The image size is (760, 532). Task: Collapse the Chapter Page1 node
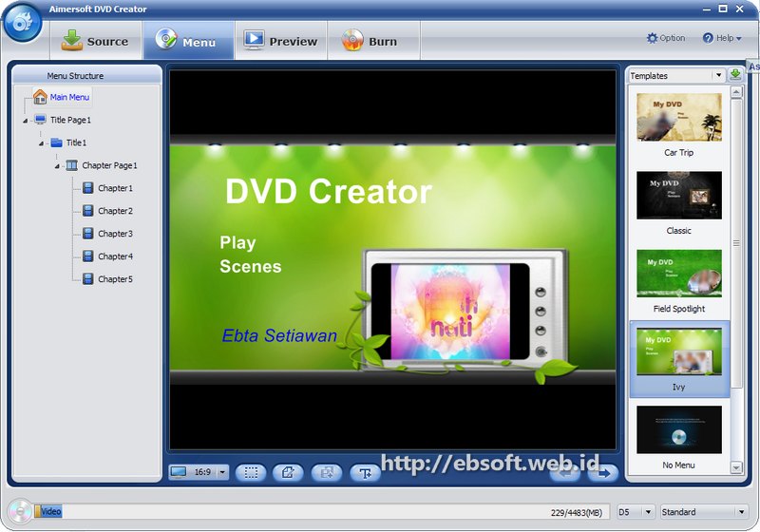coord(57,166)
